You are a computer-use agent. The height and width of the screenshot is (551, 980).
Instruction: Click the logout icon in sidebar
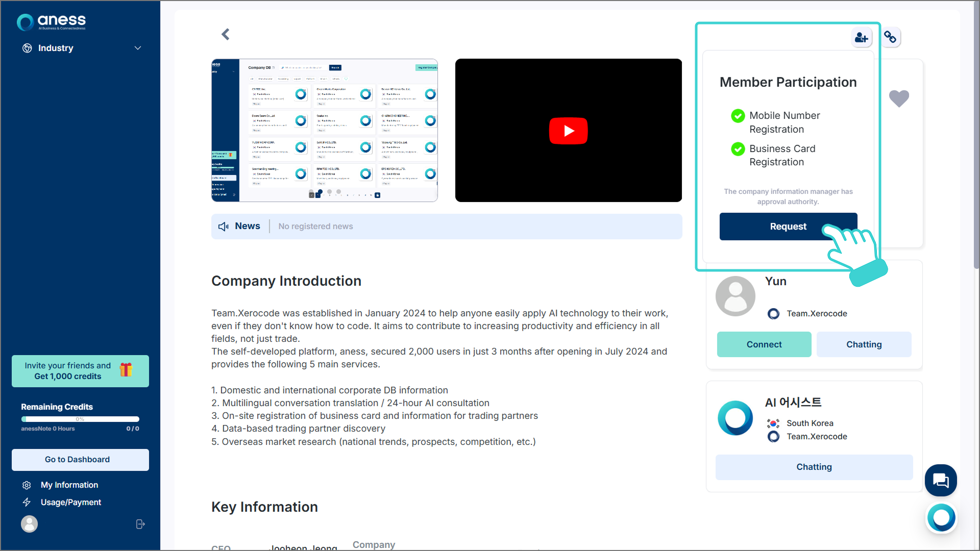[x=140, y=524]
